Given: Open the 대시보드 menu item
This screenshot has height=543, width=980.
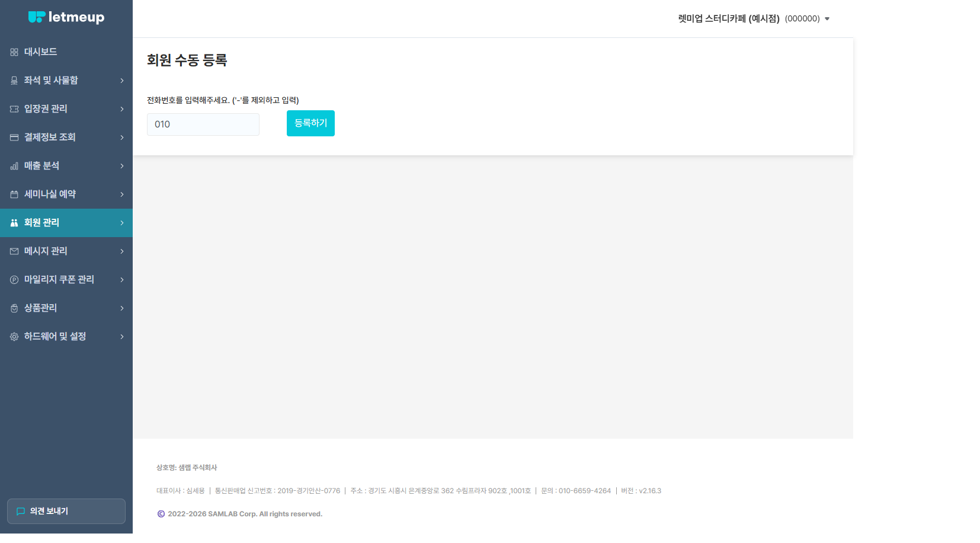Looking at the screenshot, I should (x=66, y=52).
